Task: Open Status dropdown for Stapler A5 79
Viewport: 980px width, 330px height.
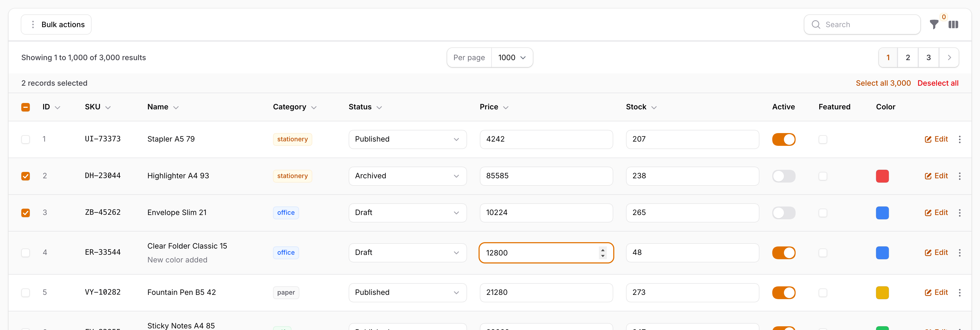Action: click(x=407, y=139)
